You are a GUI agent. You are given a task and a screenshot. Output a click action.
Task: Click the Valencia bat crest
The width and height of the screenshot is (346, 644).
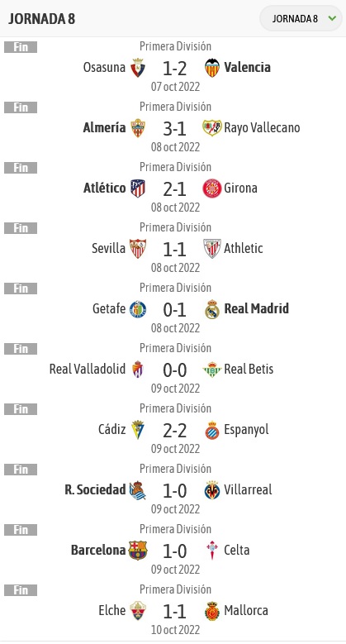[212, 67]
